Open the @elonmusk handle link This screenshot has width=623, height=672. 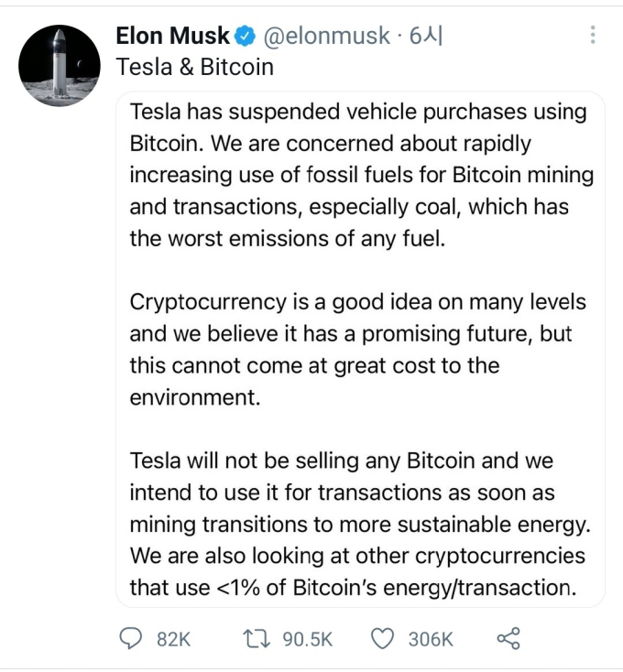click(x=327, y=36)
